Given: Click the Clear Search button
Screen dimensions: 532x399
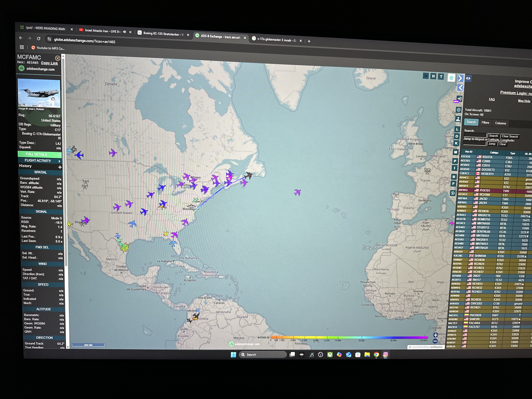Looking at the screenshot, I should click(x=510, y=136).
